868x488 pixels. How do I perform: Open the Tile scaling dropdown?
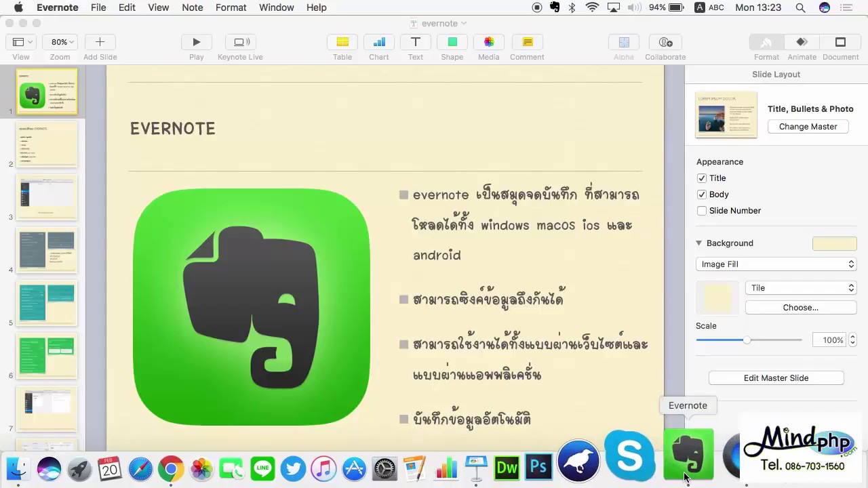point(801,288)
